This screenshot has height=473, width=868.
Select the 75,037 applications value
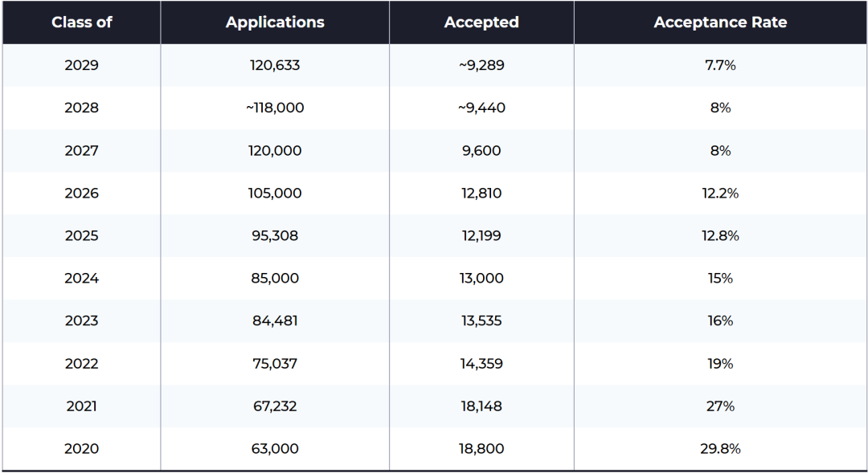(275, 364)
